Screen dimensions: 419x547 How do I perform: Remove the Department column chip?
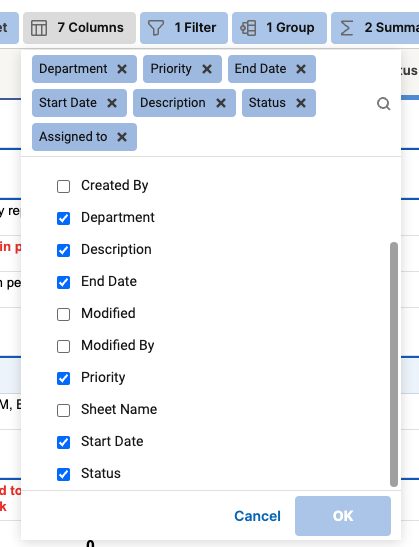122,69
